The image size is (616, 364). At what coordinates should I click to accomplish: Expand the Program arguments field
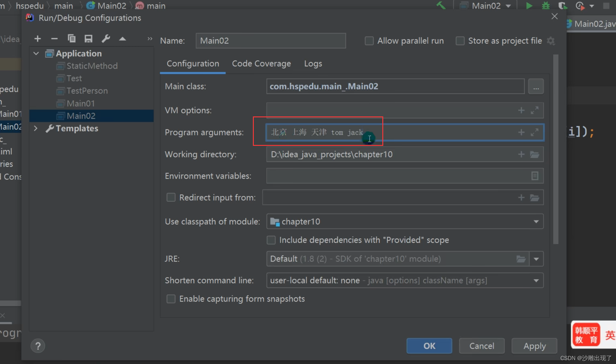pos(534,132)
